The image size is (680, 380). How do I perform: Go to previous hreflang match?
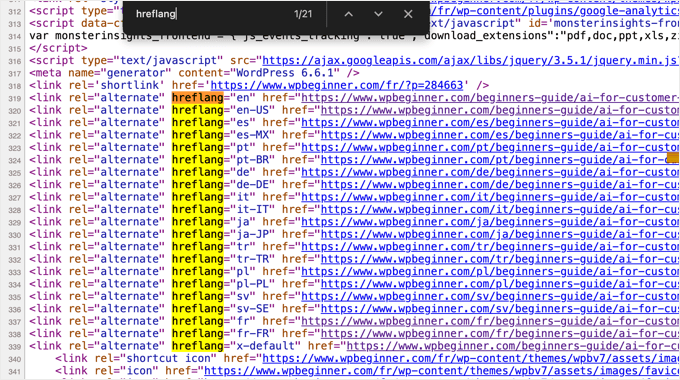click(348, 14)
